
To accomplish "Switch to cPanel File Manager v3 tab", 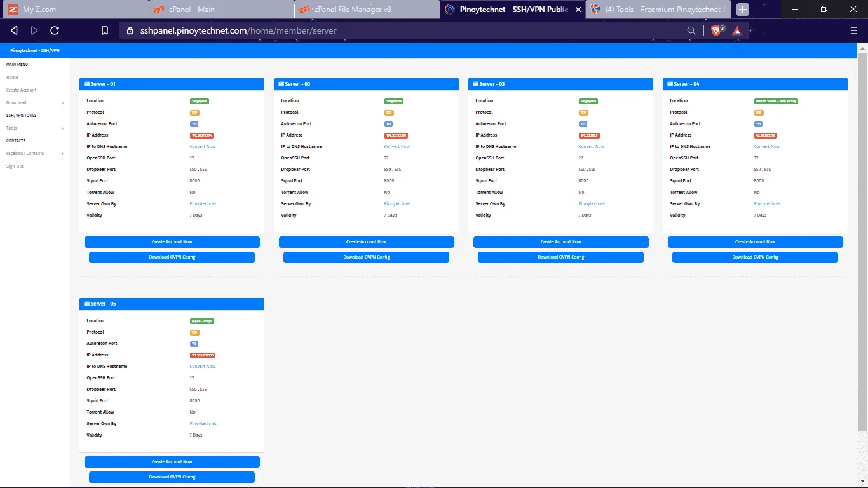I will [x=367, y=10].
